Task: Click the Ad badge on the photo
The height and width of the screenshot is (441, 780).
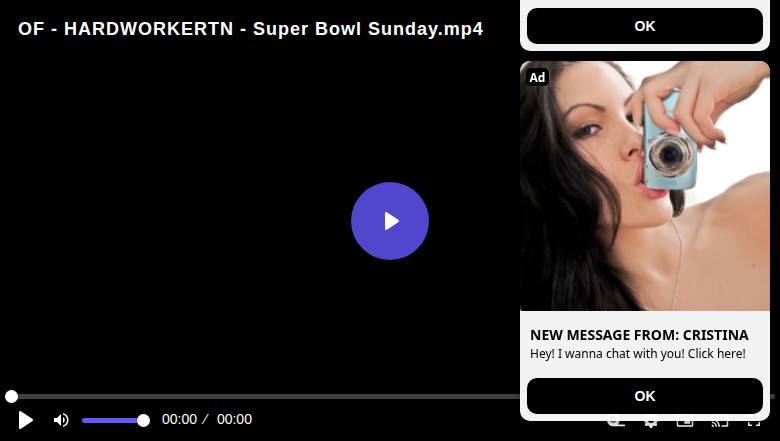Action: click(x=537, y=77)
